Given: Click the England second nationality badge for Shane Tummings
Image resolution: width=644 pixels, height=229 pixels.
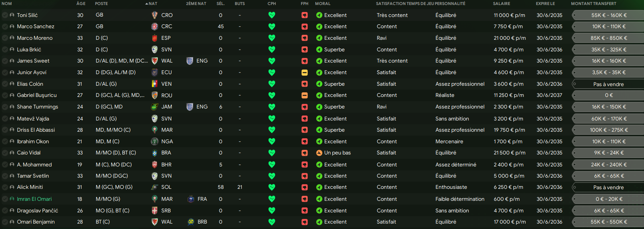Looking at the screenshot, I should point(190,107).
